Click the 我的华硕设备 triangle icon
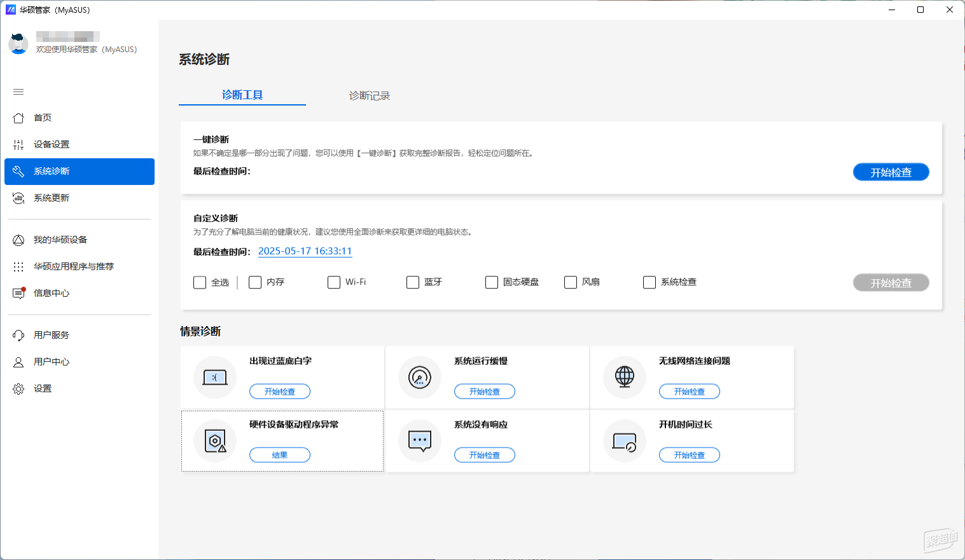Image resolution: width=965 pixels, height=560 pixels. [18, 240]
